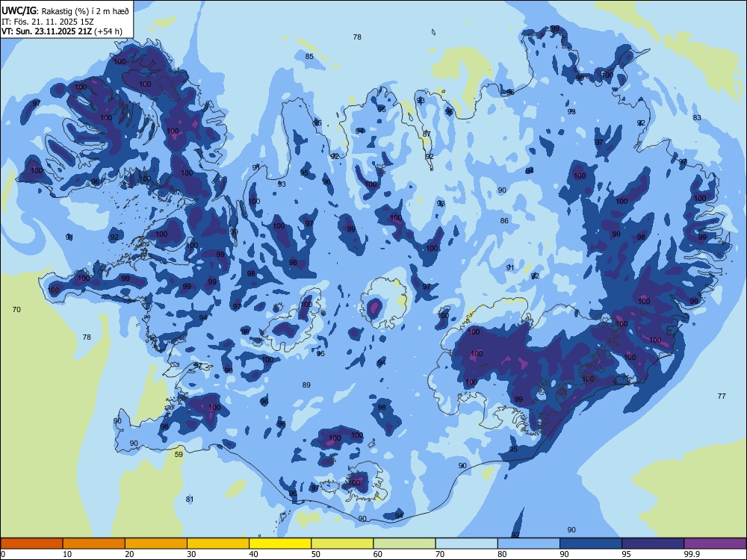The height and width of the screenshot is (560, 747).
Task: Click the 80–90 medium blue legend swatch
Action: tap(528, 544)
